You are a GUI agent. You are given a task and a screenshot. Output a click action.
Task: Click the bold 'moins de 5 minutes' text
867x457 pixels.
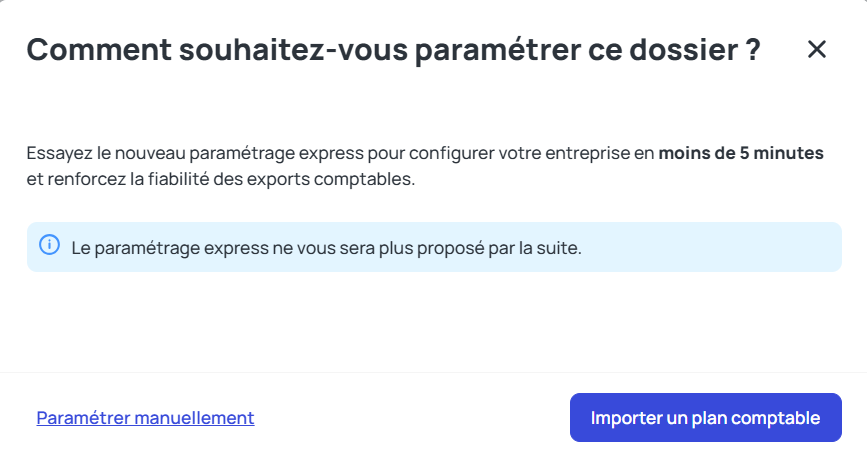point(741,153)
